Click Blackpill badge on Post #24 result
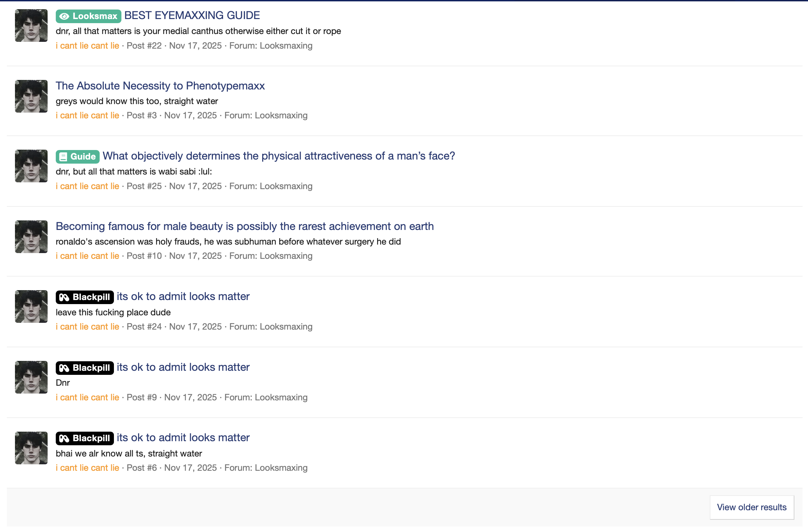This screenshot has height=532, width=808. 85,297
